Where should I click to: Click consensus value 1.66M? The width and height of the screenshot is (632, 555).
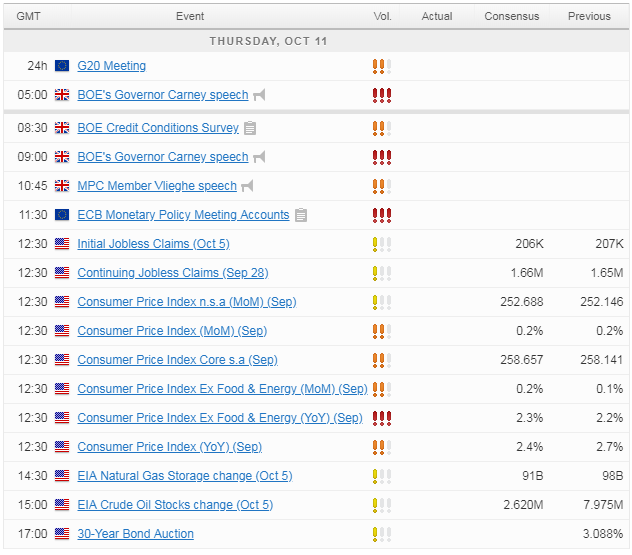click(x=527, y=273)
